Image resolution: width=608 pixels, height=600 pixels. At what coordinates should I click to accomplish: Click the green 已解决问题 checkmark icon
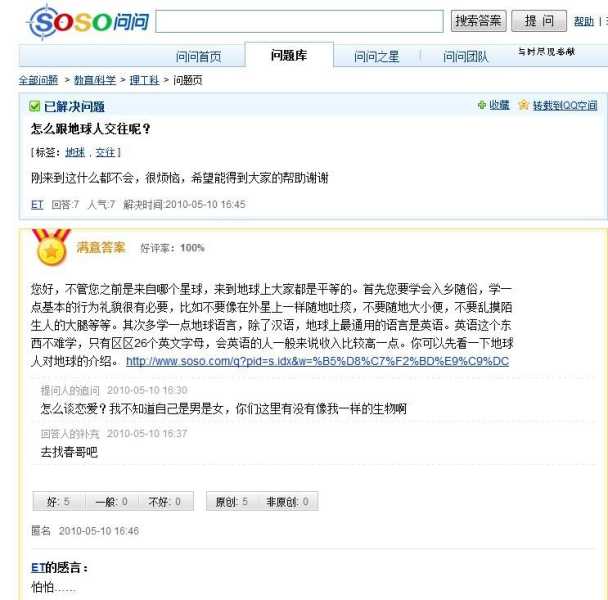coord(35,106)
